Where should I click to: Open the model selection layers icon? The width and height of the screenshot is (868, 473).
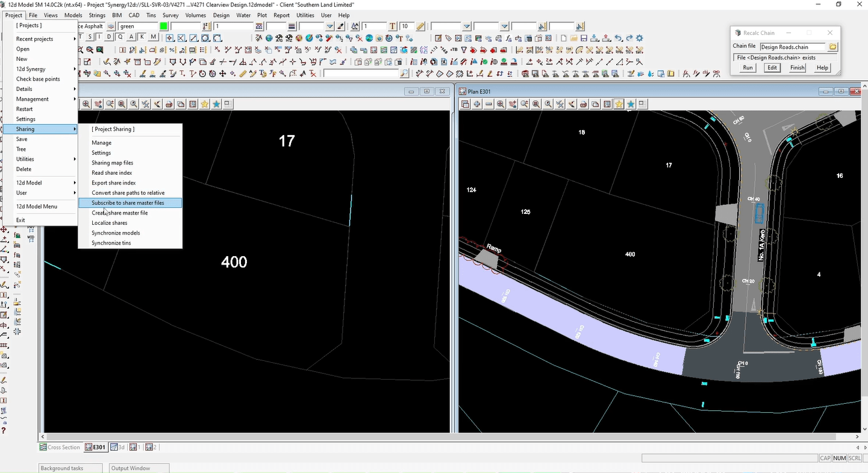click(x=111, y=27)
